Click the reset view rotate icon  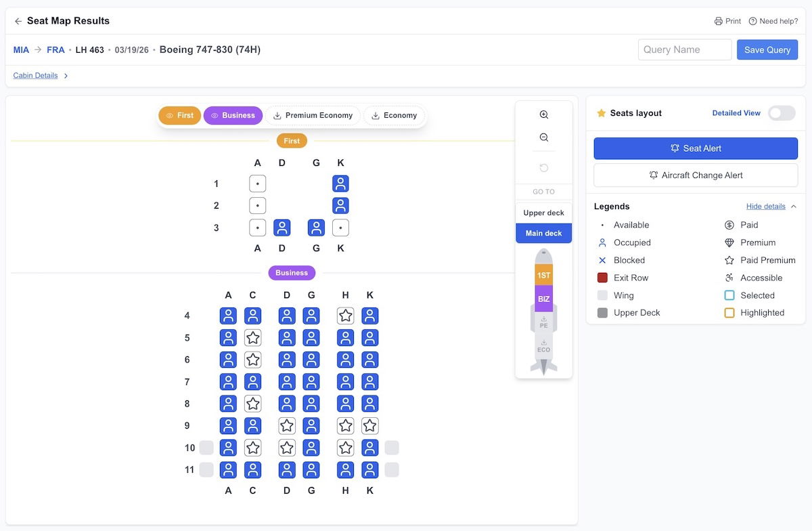(543, 168)
